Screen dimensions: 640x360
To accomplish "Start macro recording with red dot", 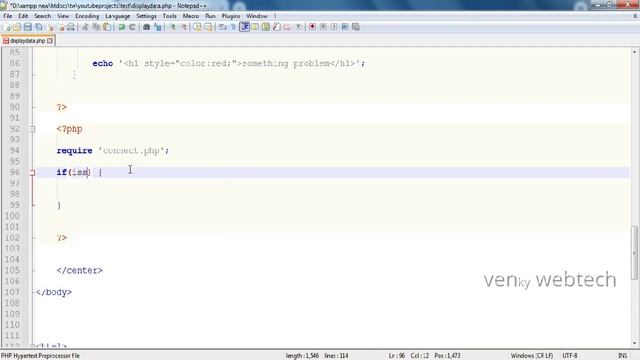I will [x=313, y=27].
